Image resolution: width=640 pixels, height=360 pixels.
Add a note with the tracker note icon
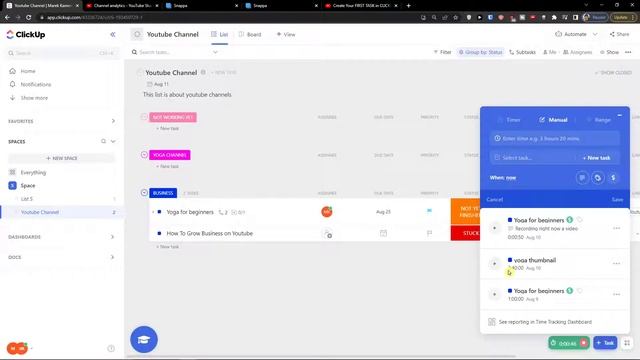click(582, 178)
